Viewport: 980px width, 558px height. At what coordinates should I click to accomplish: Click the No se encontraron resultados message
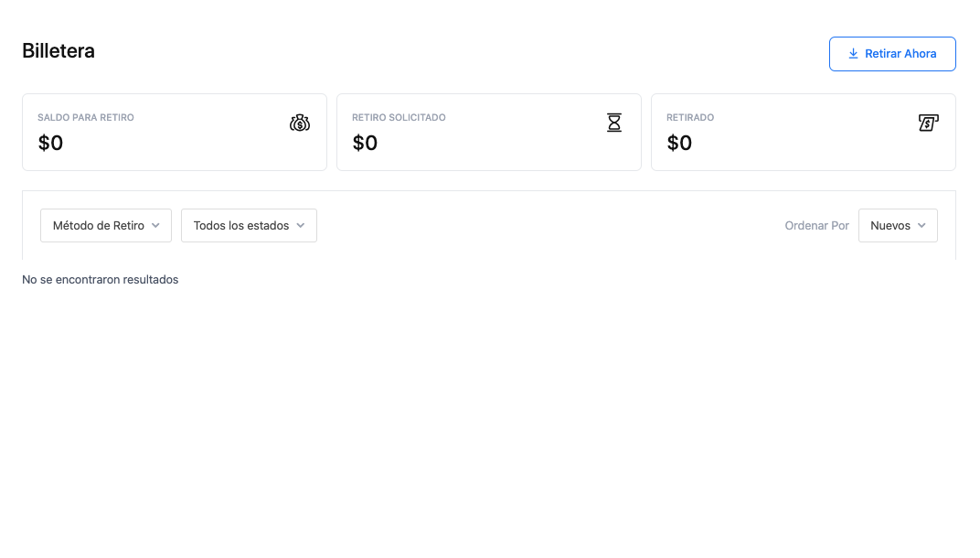pyautogui.click(x=100, y=280)
